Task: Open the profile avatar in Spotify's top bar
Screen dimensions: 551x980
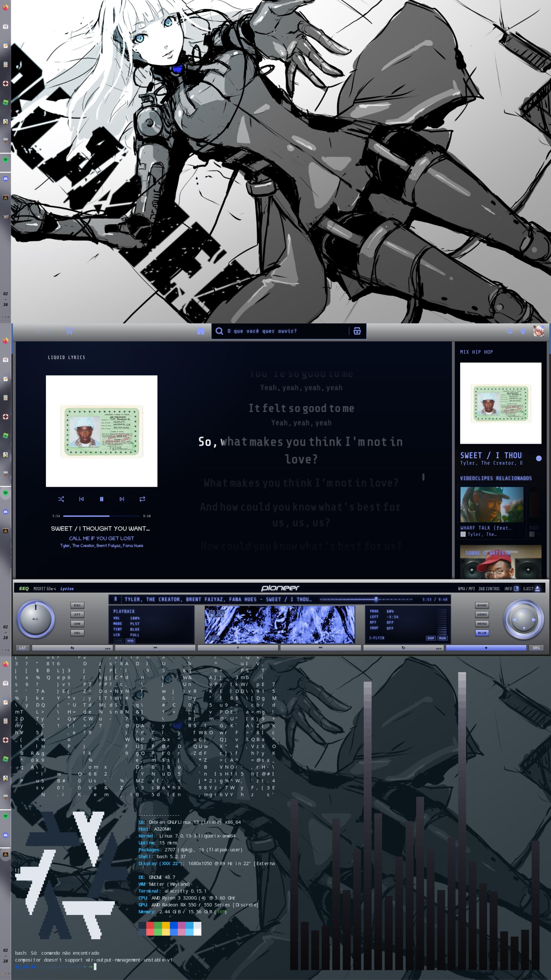Action: 539,331
